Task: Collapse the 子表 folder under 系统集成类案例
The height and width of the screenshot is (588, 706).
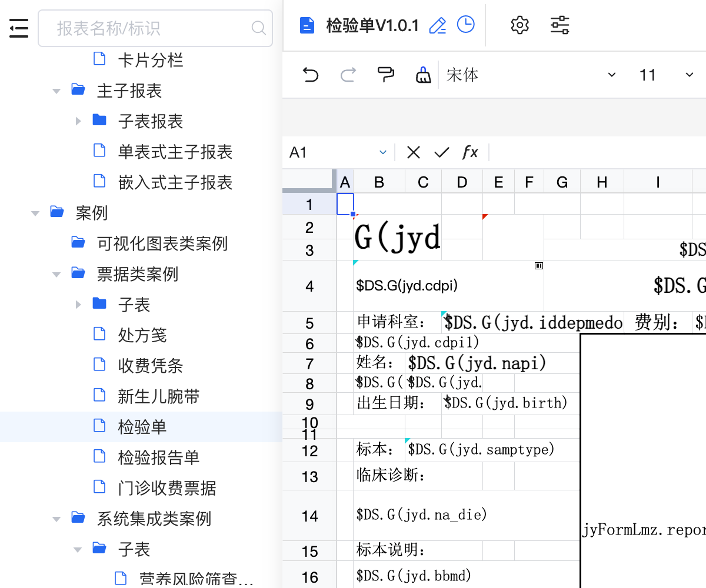Action: click(x=78, y=550)
